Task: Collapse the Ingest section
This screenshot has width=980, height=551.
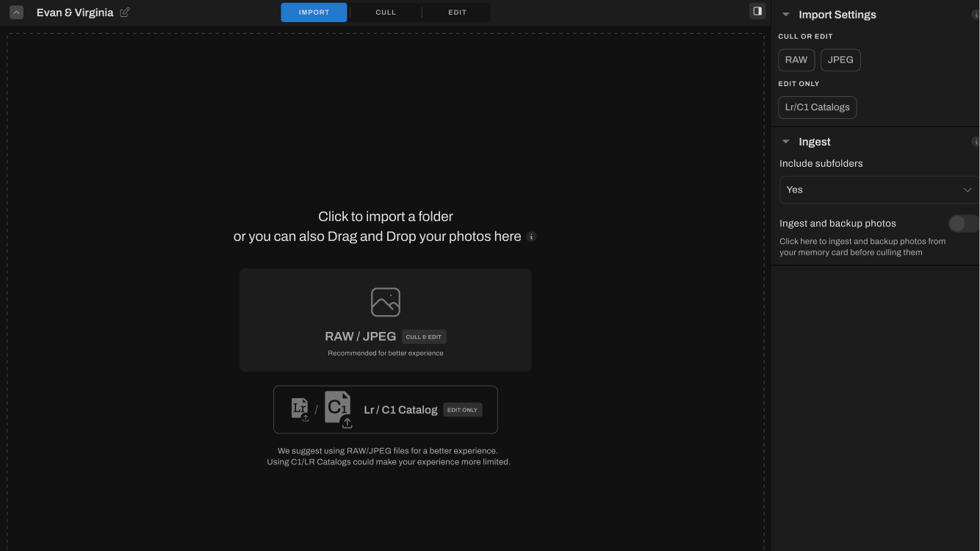Action: 786,142
